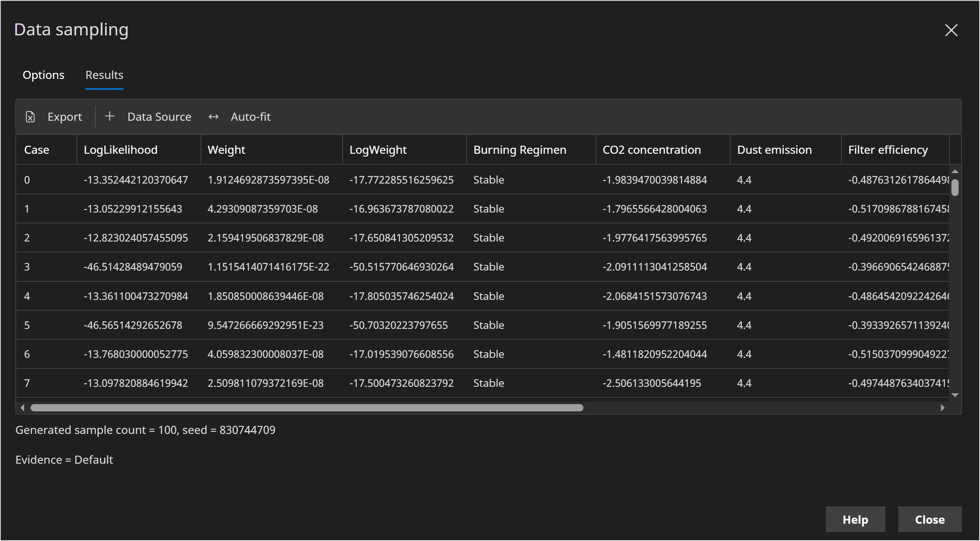The image size is (980, 541).
Task: Switch to the Options tab
Action: click(43, 75)
